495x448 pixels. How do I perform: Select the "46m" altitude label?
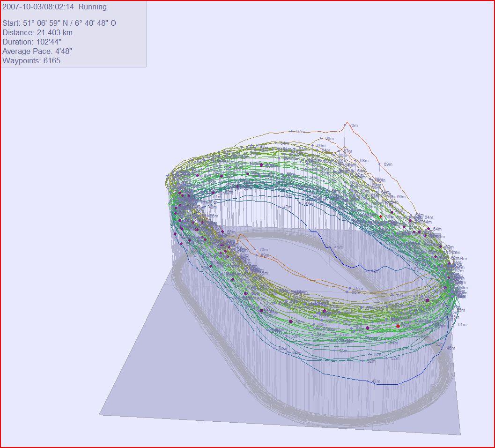click(x=451, y=348)
